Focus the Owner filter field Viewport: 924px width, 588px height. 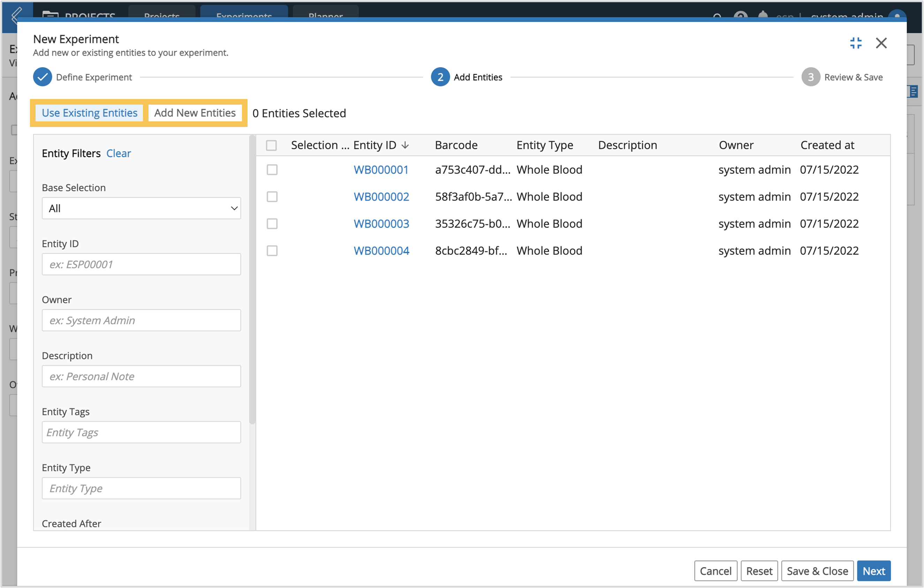click(x=141, y=321)
